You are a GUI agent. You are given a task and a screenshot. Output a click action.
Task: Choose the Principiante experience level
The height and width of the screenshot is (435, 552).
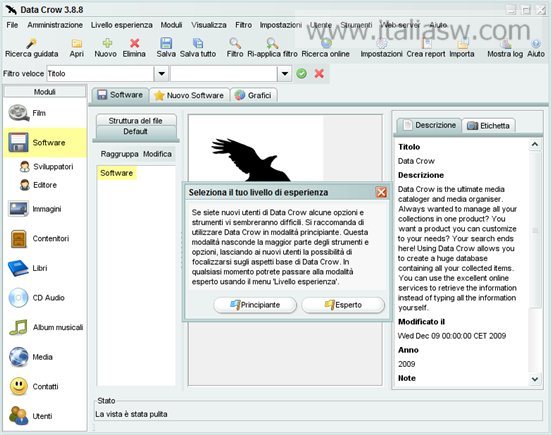[x=255, y=305]
